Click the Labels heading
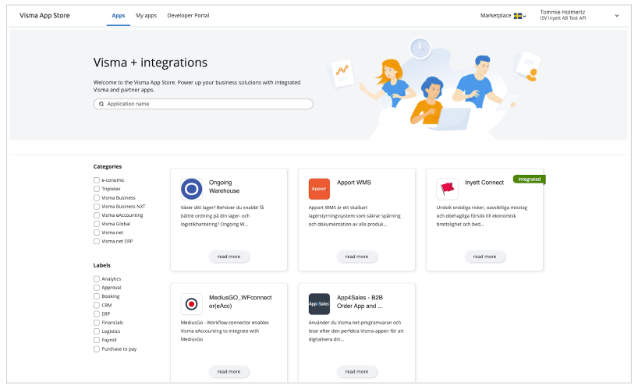 [102, 266]
